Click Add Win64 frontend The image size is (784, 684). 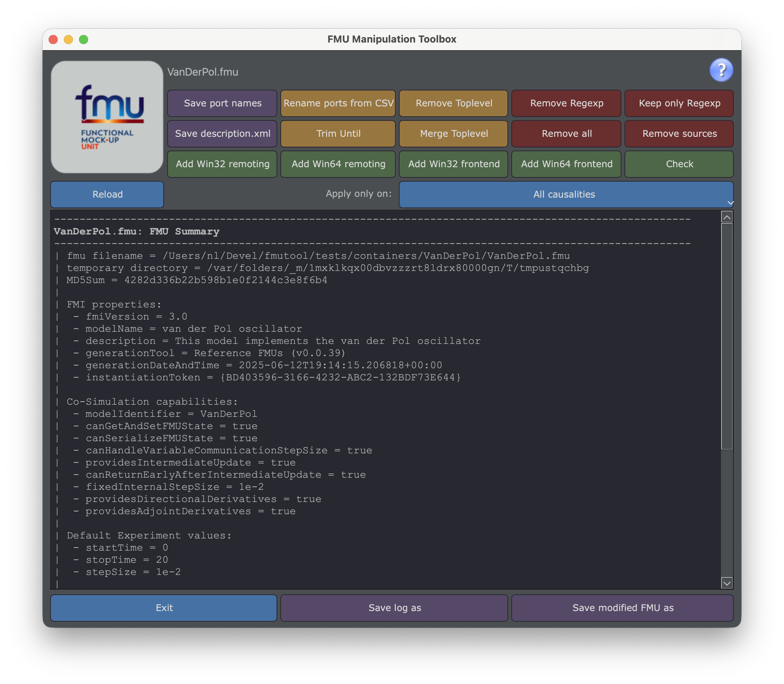click(x=566, y=164)
